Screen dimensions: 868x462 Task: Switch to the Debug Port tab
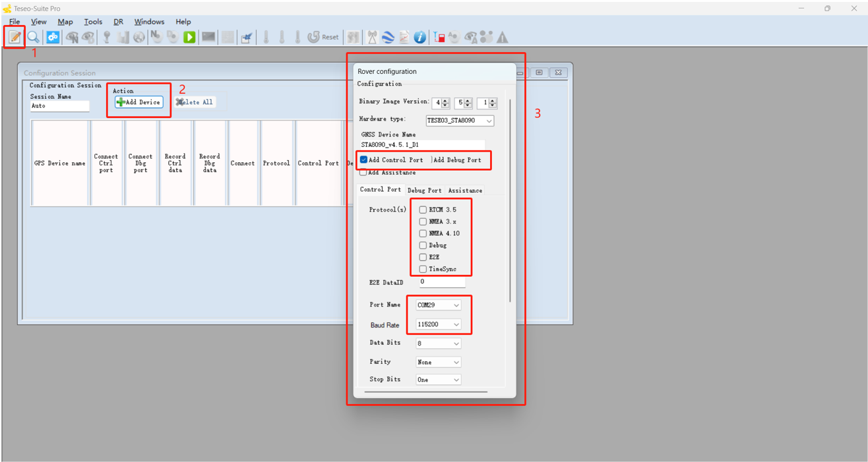tap(424, 190)
